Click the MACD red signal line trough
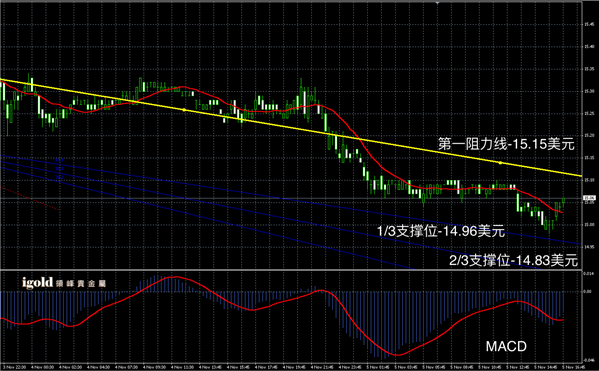 pos(397,355)
